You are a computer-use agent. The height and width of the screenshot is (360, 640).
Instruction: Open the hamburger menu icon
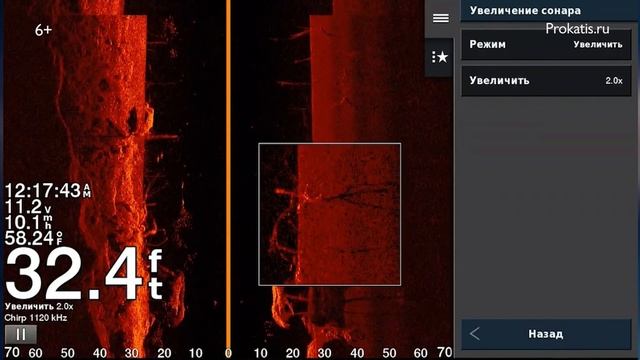440,18
